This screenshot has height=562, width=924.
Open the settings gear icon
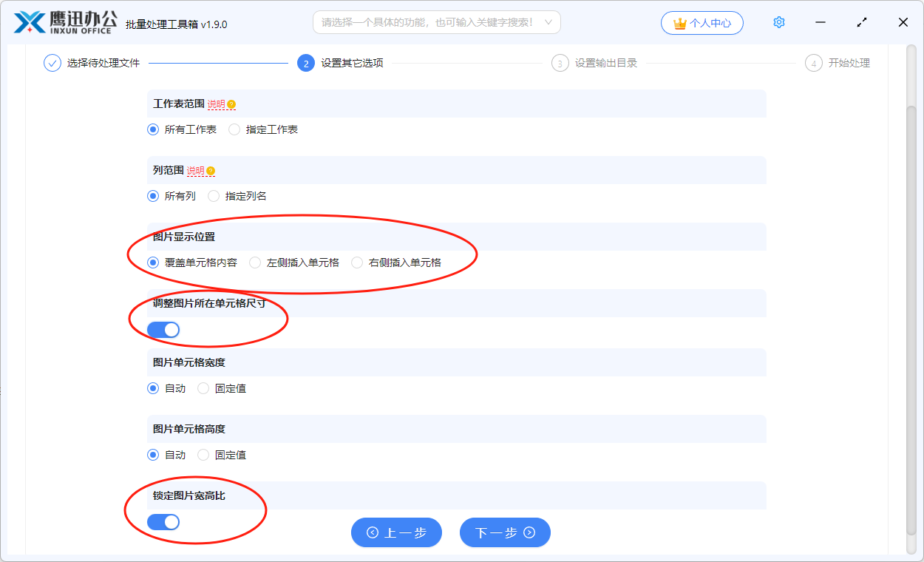(x=778, y=22)
